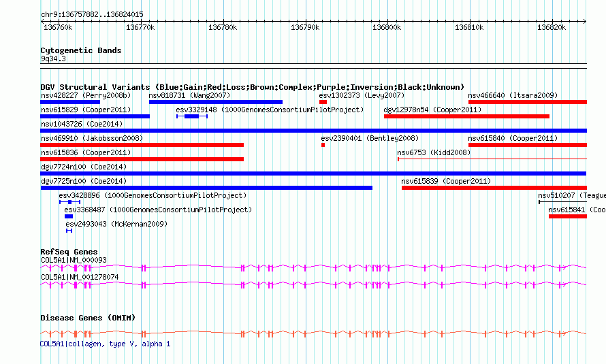The height and width of the screenshot is (364, 606).
Task: Click the COL5A1|NM_001278074 label text
Action: point(80,277)
